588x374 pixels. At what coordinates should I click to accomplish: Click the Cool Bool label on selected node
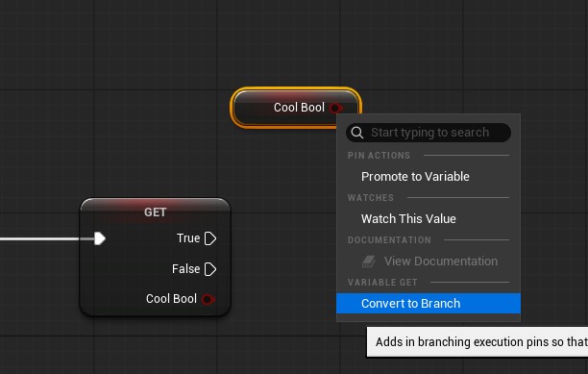click(299, 108)
